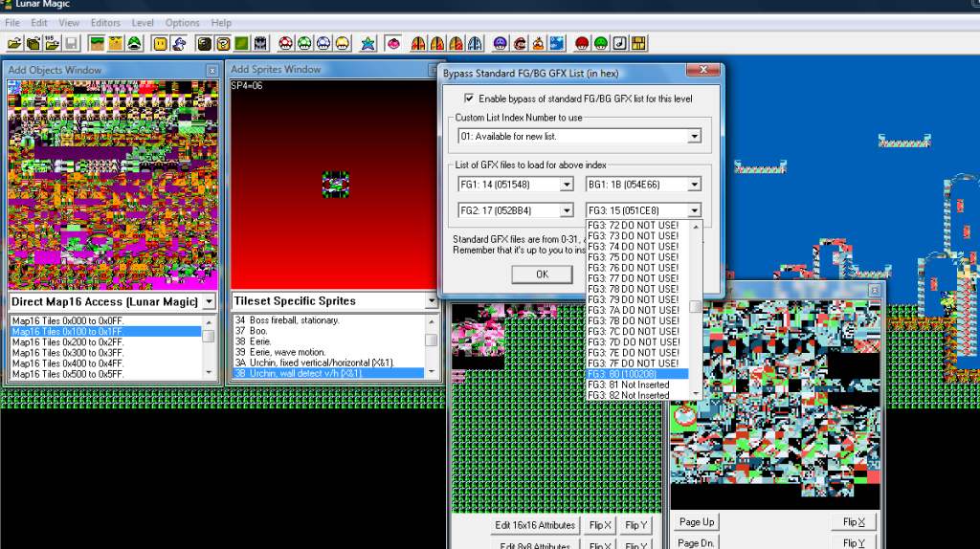The height and width of the screenshot is (549, 980).
Task: Select the green Koopa shell sprite editor icon
Action: click(x=134, y=44)
